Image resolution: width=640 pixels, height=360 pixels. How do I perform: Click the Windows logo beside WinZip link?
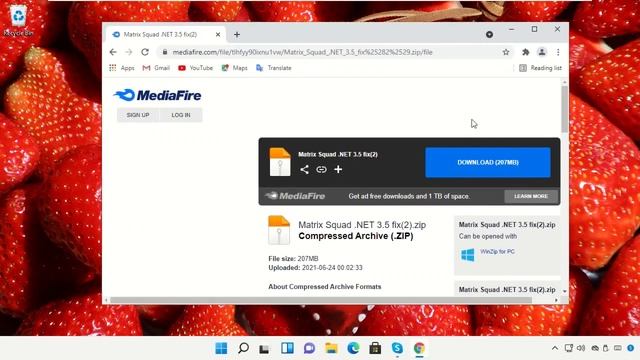pos(468,255)
